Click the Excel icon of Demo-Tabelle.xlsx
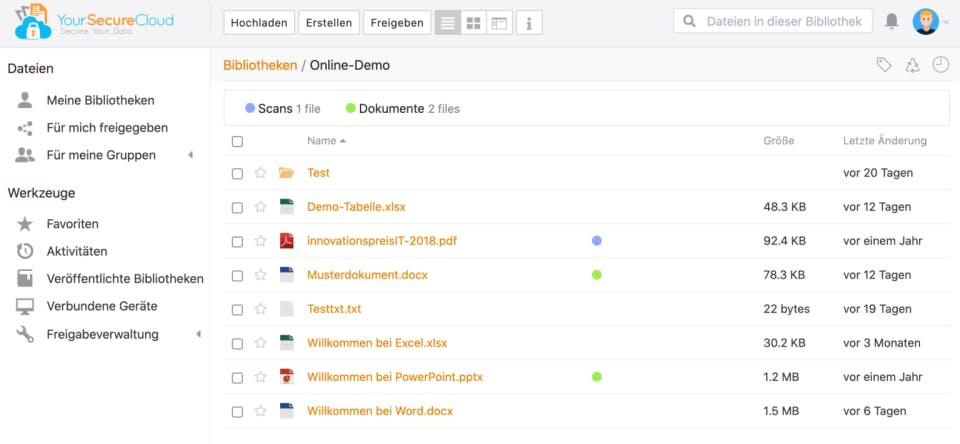960x444 pixels. click(x=287, y=207)
